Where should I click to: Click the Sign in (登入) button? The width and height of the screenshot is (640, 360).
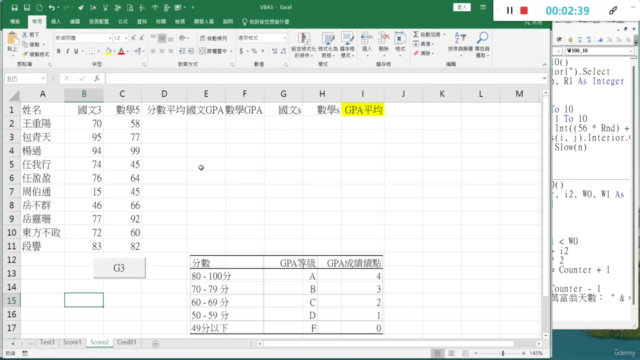pyautogui.click(x=462, y=7)
